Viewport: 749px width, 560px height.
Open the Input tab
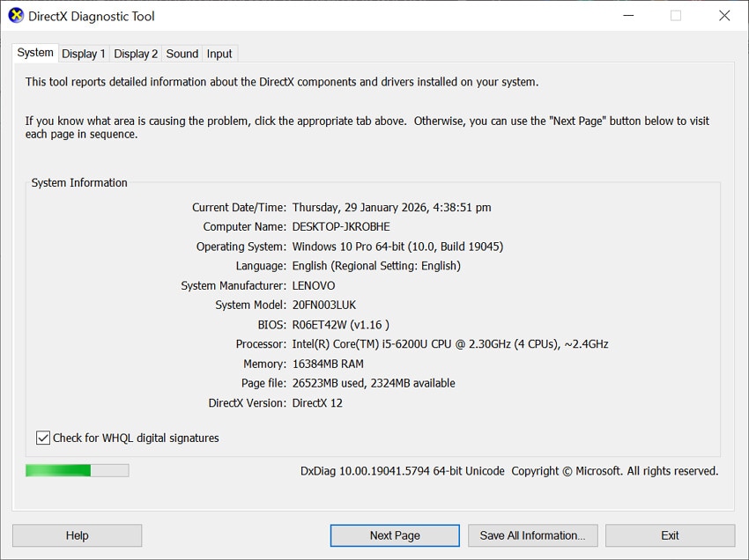219,54
